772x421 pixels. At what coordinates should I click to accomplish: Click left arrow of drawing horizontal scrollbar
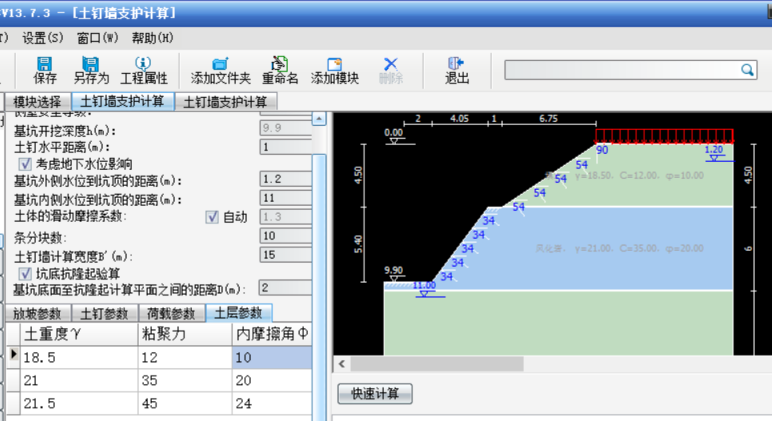pyautogui.click(x=342, y=364)
